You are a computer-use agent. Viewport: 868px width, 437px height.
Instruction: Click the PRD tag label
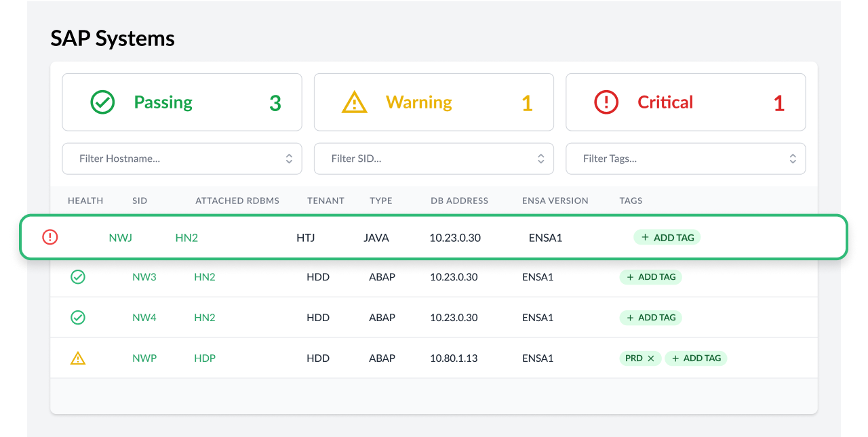(x=634, y=358)
